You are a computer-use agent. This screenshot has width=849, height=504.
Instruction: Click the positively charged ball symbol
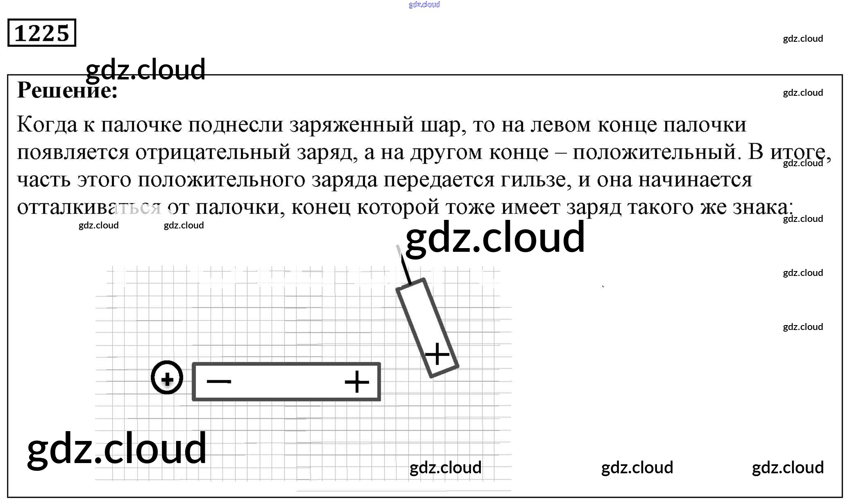pyautogui.click(x=167, y=378)
